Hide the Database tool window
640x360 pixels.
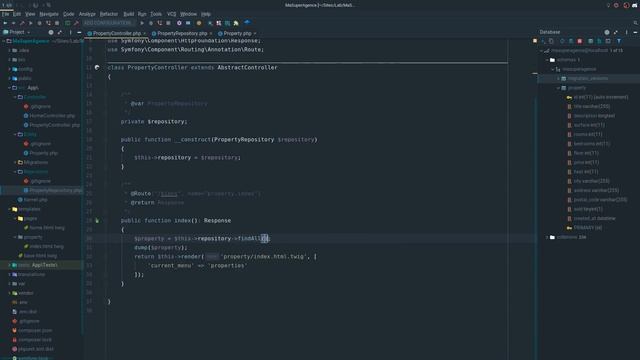635,32
